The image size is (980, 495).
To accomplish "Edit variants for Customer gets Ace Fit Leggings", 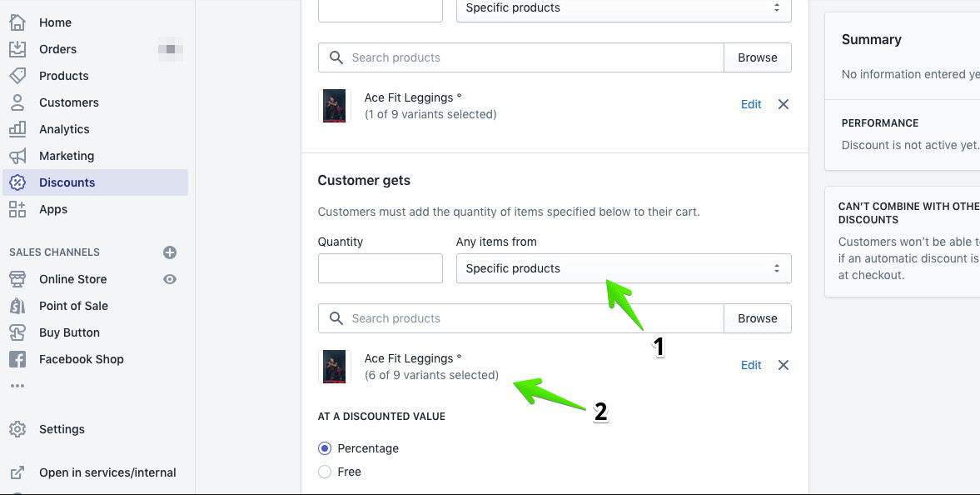I will point(751,365).
